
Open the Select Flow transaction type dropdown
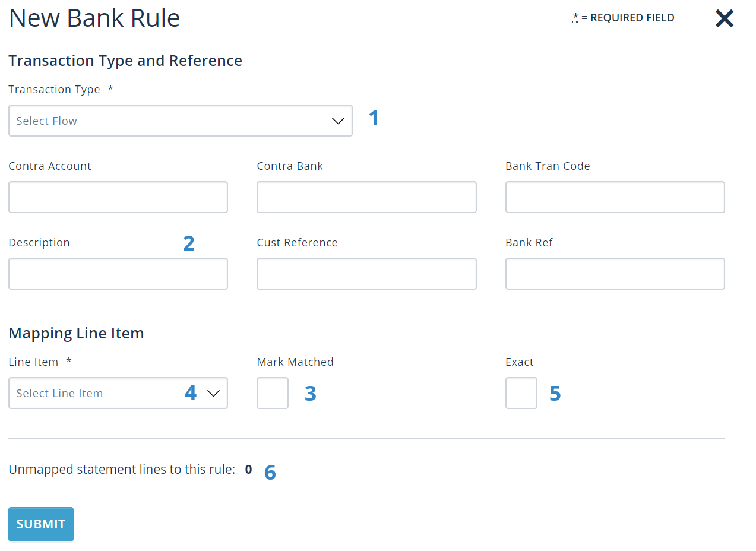(181, 121)
